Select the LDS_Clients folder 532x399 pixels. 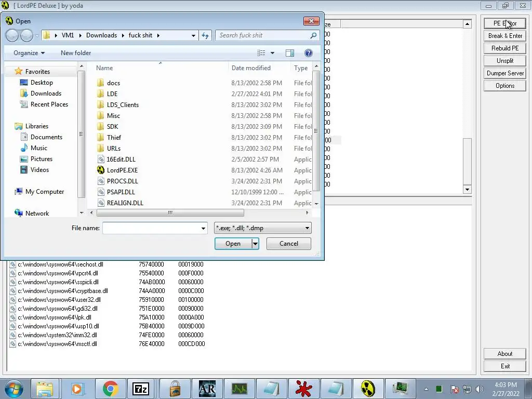click(123, 105)
